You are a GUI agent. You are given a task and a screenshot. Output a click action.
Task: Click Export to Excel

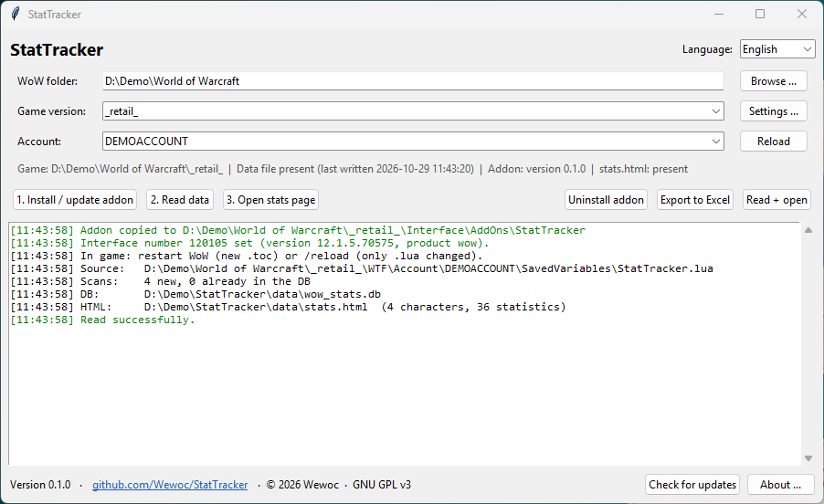(x=694, y=200)
